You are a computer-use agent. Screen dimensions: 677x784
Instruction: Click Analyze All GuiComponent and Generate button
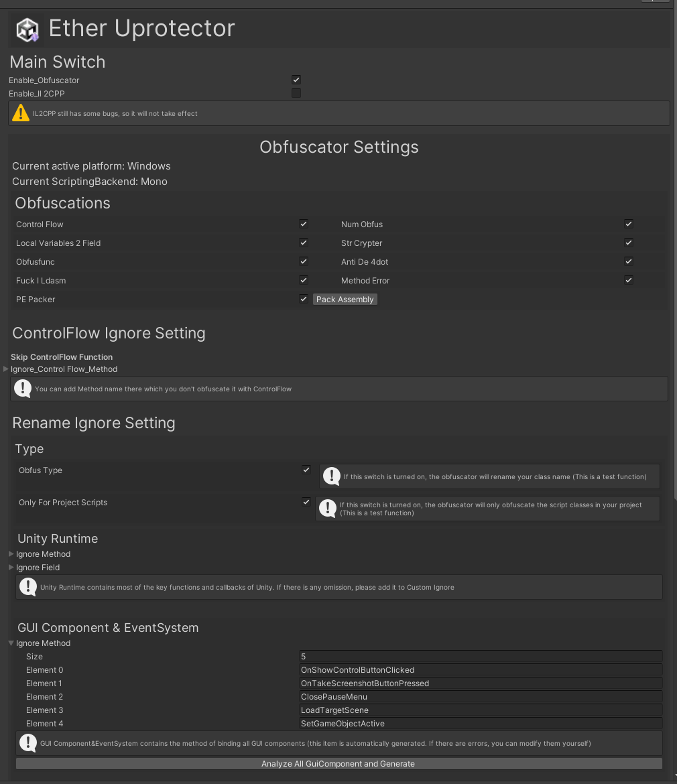[338, 763]
